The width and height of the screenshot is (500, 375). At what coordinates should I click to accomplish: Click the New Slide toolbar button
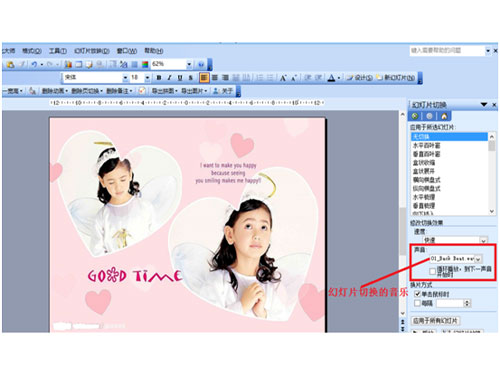(395, 78)
